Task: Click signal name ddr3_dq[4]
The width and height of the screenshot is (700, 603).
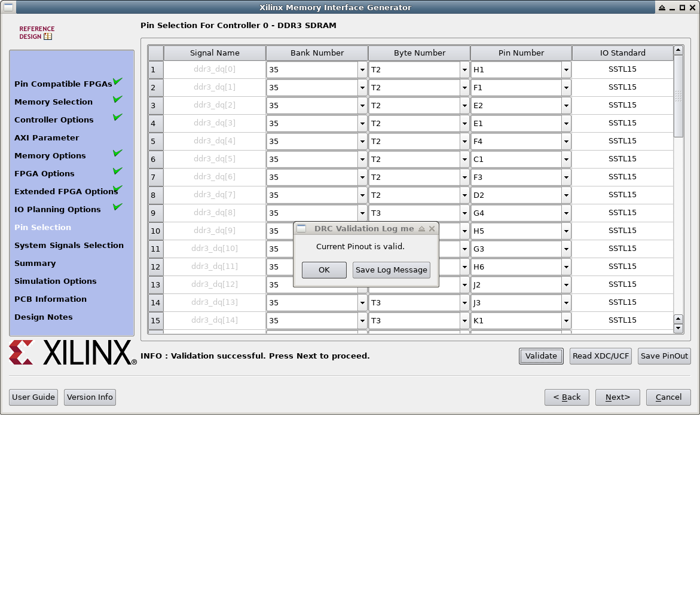Action: [x=215, y=141]
